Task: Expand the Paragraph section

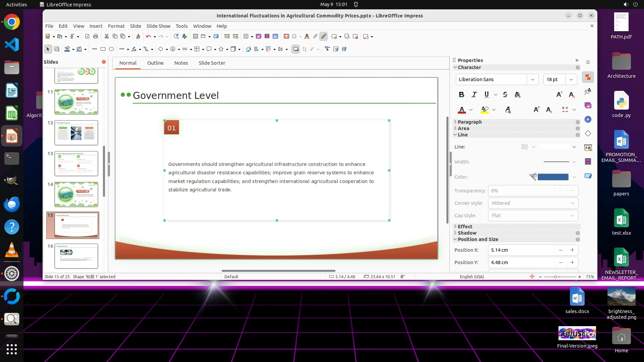Action: pyautogui.click(x=470, y=122)
